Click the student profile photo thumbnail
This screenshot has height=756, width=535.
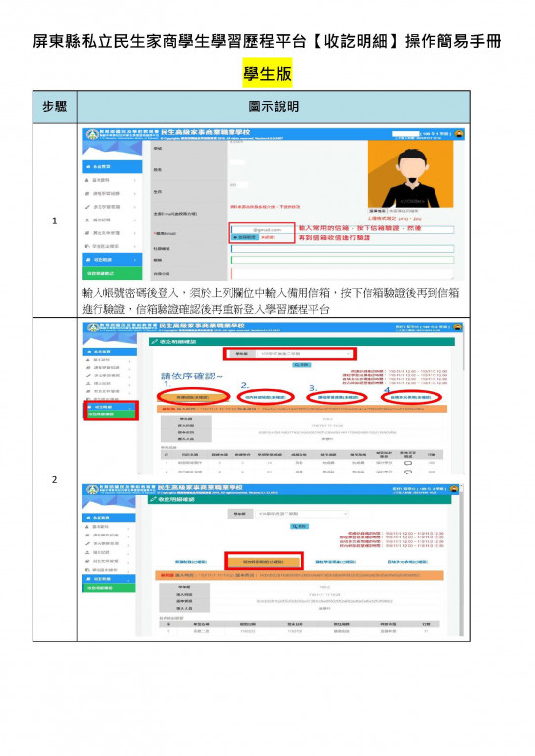tap(411, 174)
